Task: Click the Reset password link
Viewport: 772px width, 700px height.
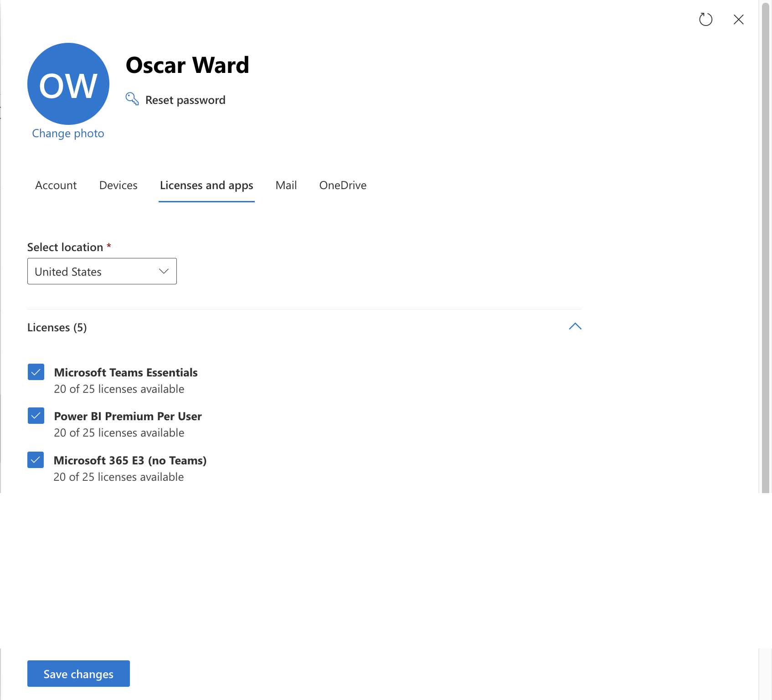Action: point(185,100)
